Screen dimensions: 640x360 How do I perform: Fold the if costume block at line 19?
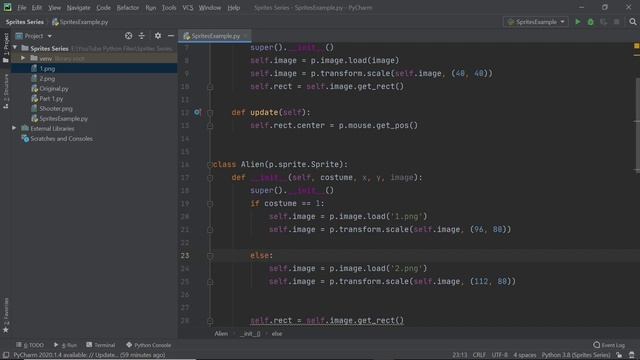pyautogui.click(x=210, y=204)
